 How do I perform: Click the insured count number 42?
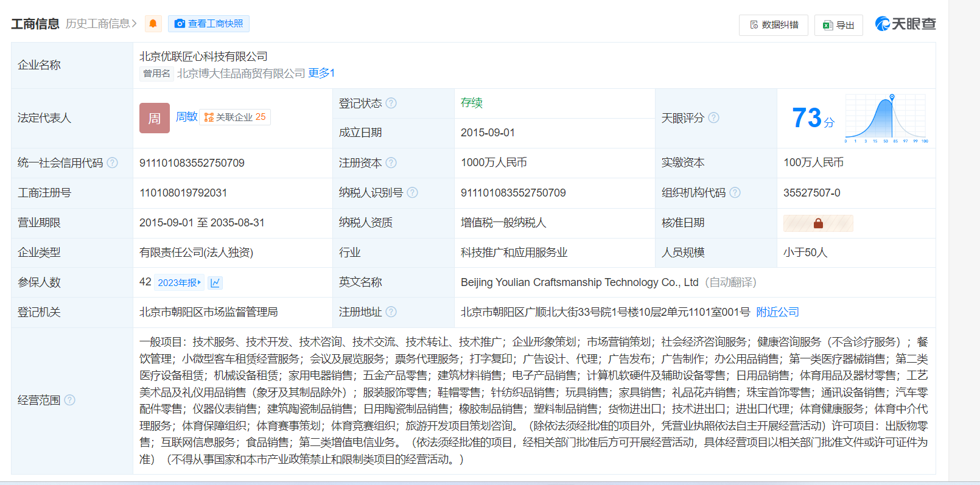click(145, 282)
